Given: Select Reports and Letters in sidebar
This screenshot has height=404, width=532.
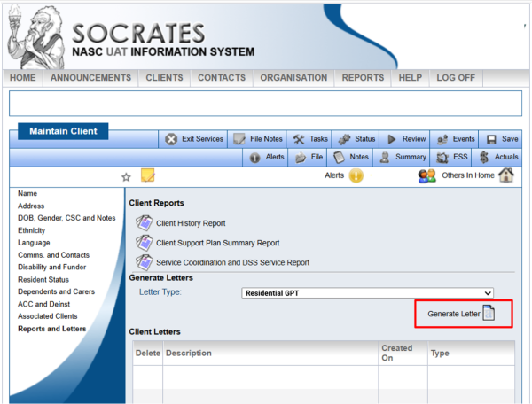Looking at the screenshot, I should pos(52,329).
